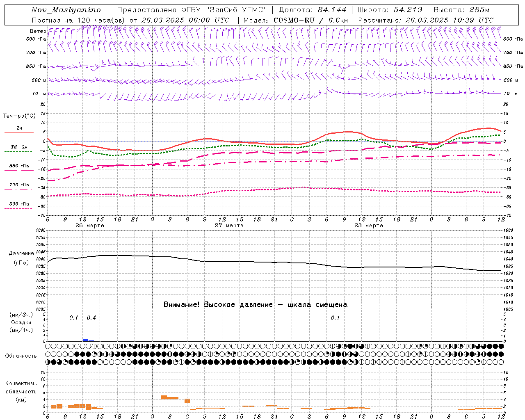Click the station name Nov_Maslyanino in the header
The image size is (525, 420).
[66, 10]
